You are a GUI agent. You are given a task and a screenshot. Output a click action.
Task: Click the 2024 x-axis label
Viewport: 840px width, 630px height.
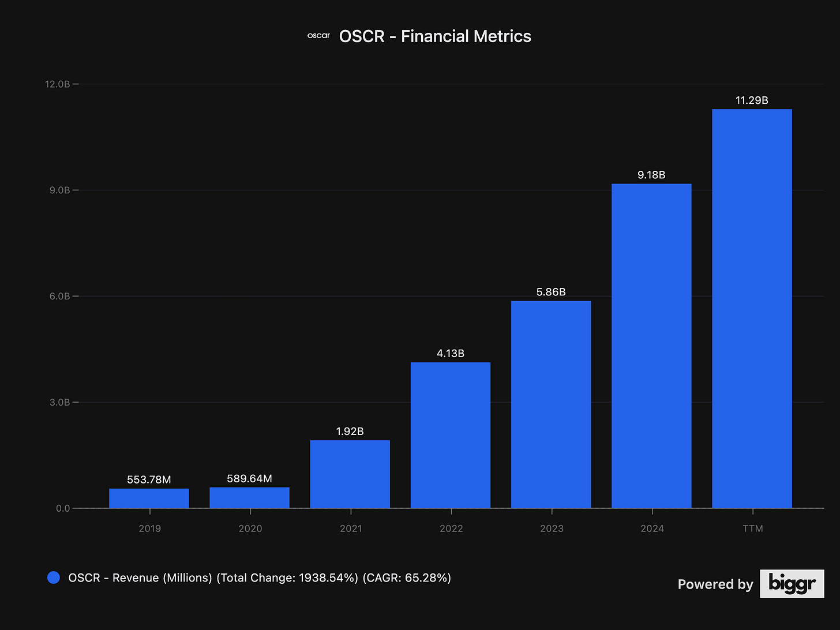(x=652, y=528)
